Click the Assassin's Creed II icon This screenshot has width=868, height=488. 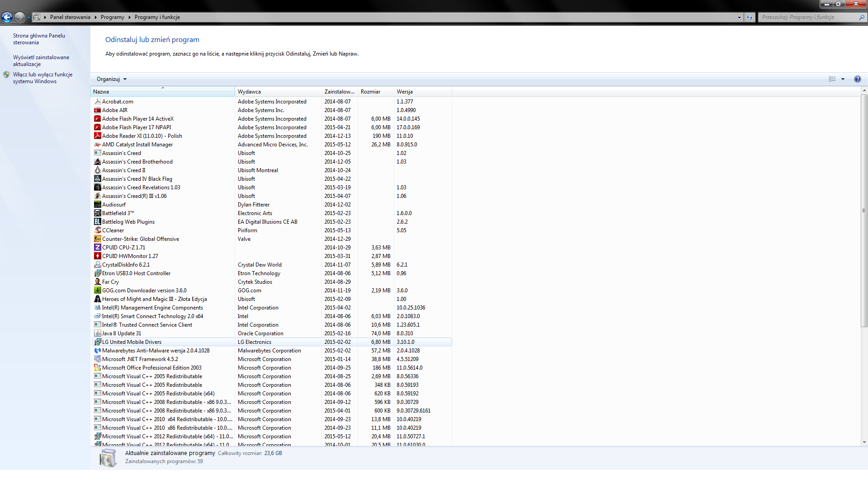[x=97, y=170]
